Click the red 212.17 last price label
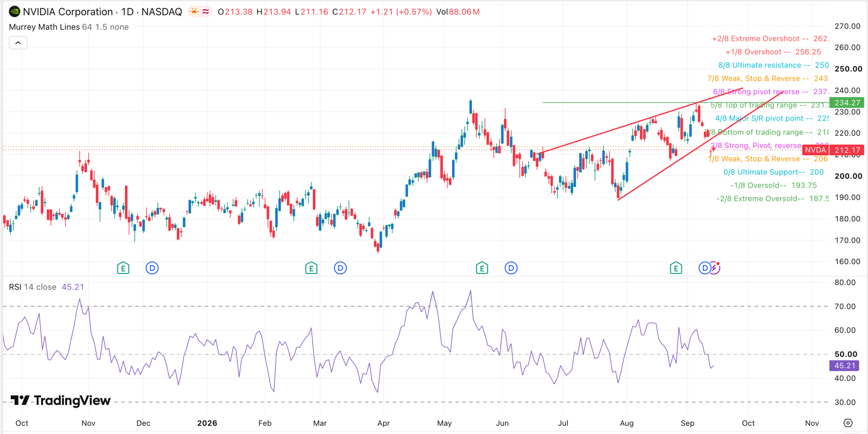This screenshot has width=868, height=434. coord(847,150)
